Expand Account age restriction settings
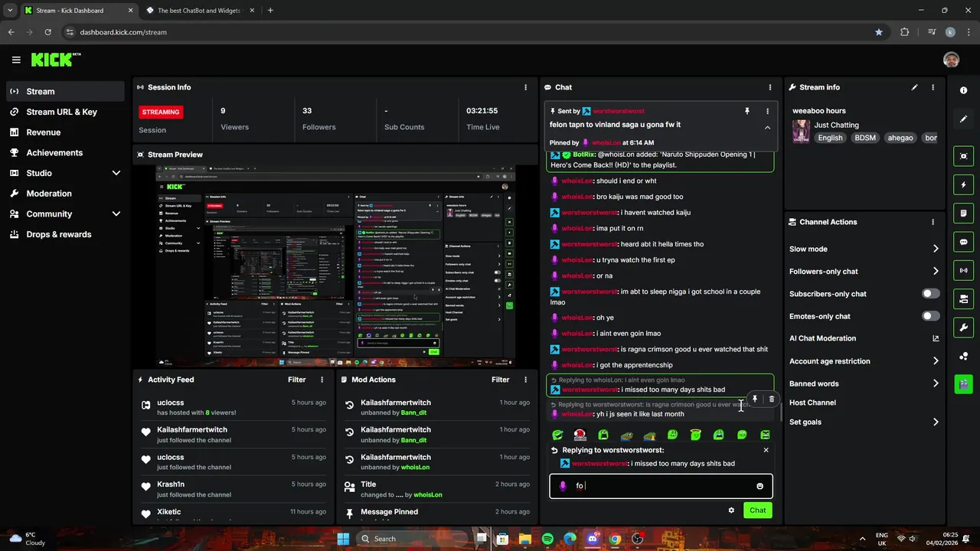Viewport: 980px width, 551px height. click(x=935, y=361)
